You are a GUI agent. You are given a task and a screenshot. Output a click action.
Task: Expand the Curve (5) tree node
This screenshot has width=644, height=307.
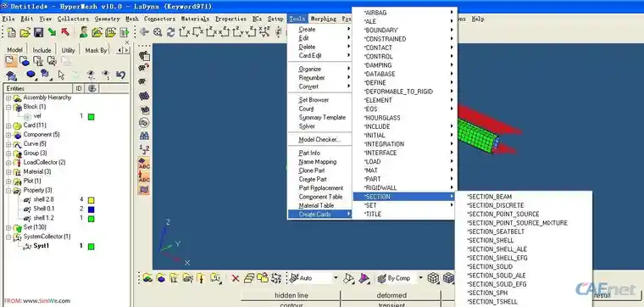8,144
